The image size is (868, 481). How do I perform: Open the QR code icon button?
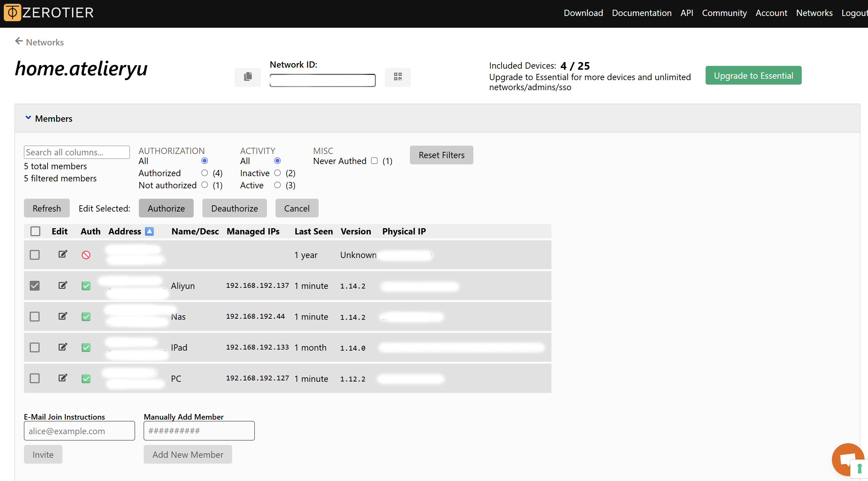(x=398, y=77)
